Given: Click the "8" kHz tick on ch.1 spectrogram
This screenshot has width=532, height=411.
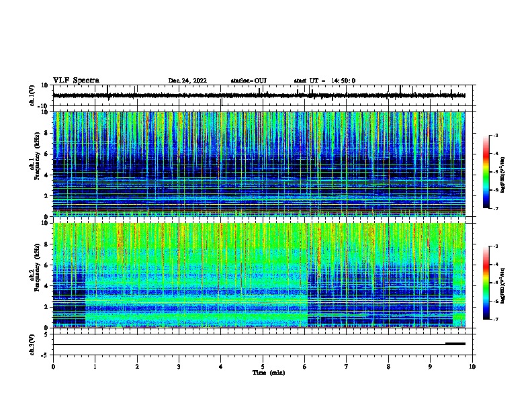Looking at the screenshot, I should [x=47, y=133].
